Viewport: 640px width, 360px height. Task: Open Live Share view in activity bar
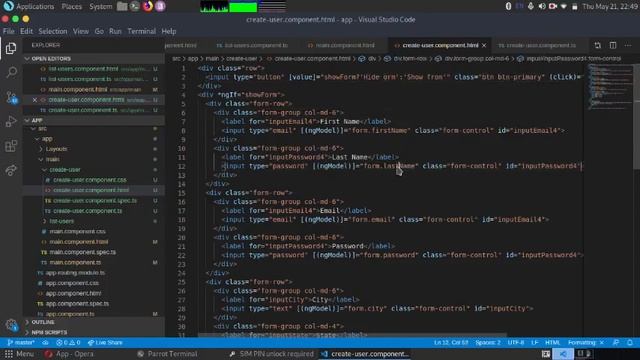pos(11,170)
